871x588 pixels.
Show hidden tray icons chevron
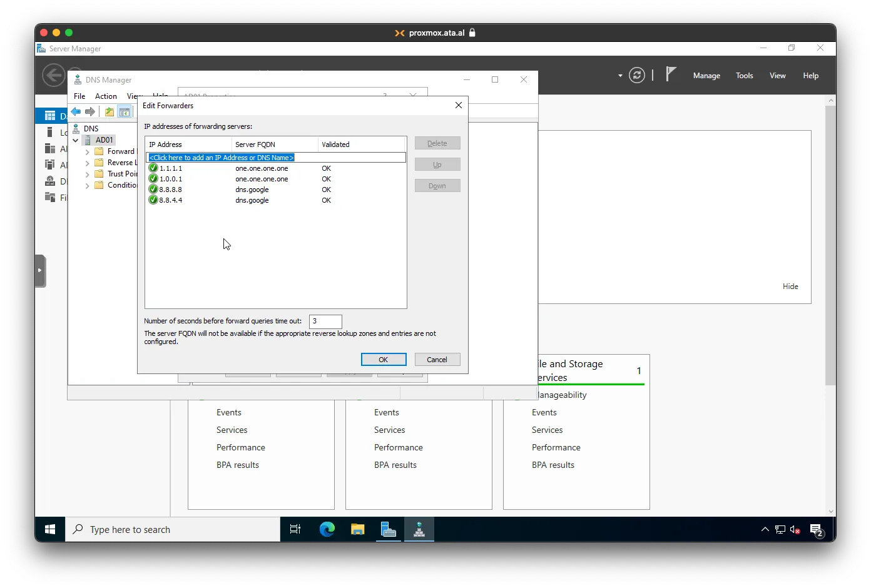pyautogui.click(x=765, y=530)
